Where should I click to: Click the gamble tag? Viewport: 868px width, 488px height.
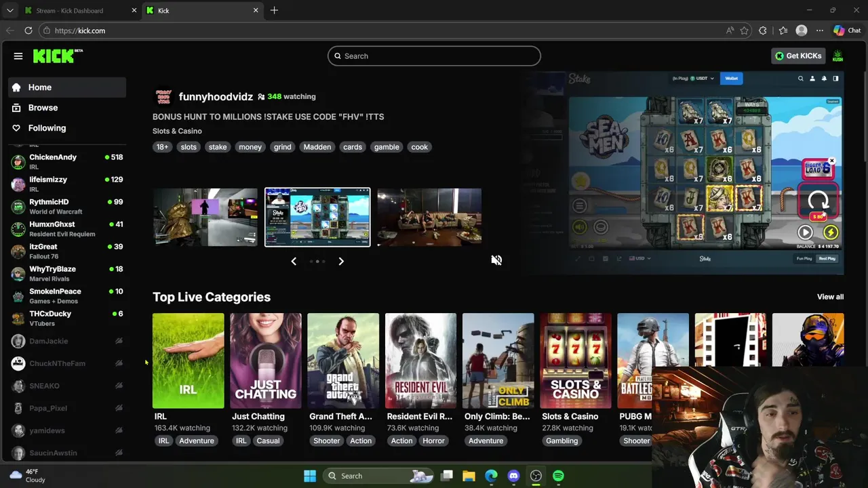click(387, 147)
